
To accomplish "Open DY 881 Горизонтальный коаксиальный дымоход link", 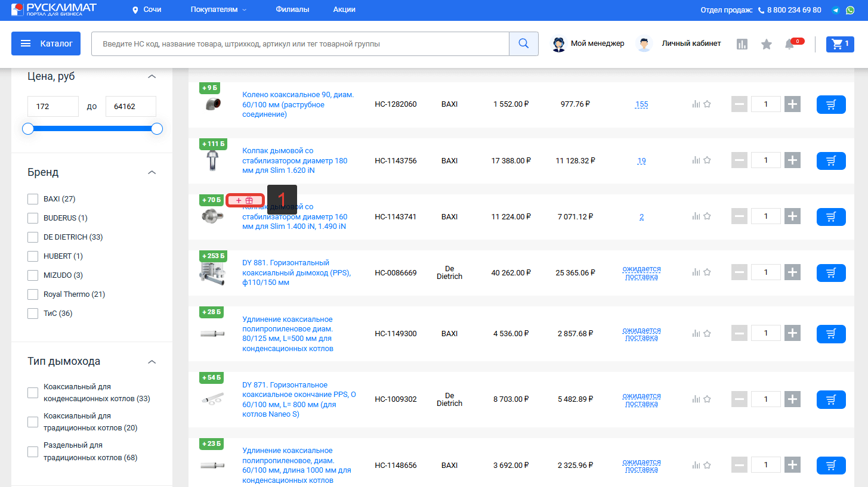I will click(x=296, y=272).
